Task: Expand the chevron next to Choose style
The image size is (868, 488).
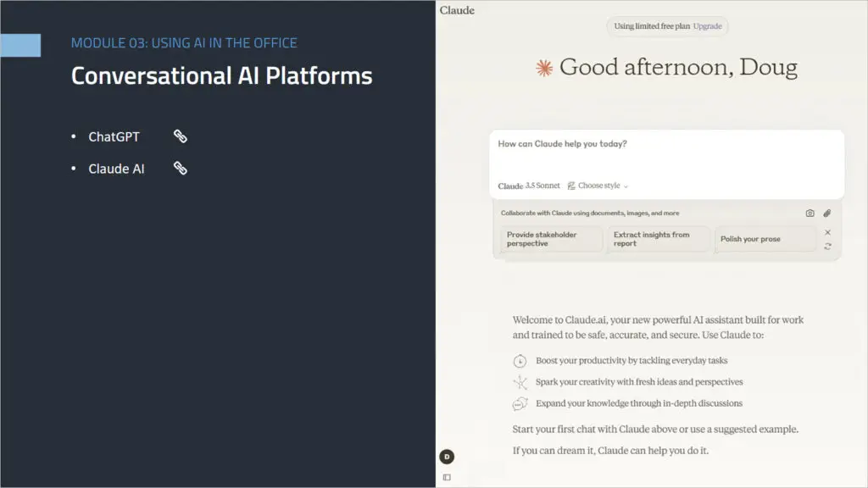Action: [625, 186]
